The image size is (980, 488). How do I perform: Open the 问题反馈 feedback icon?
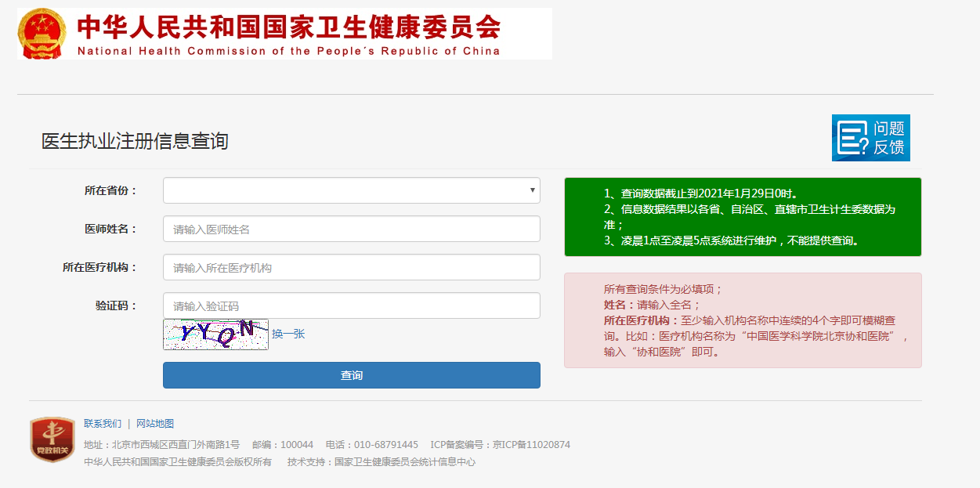pos(870,138)
